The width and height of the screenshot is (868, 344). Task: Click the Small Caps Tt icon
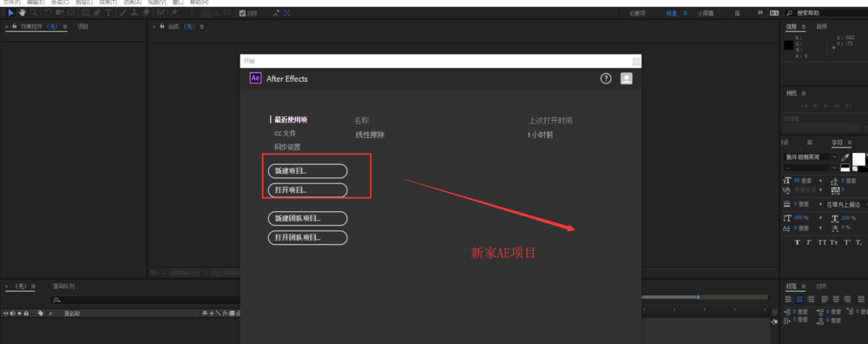(x=834, y=242)
